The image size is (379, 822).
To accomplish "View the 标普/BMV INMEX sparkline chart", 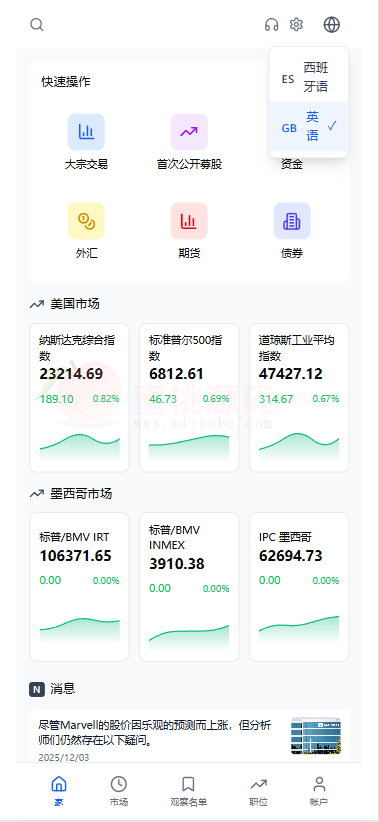I will (x=189, y=637).
